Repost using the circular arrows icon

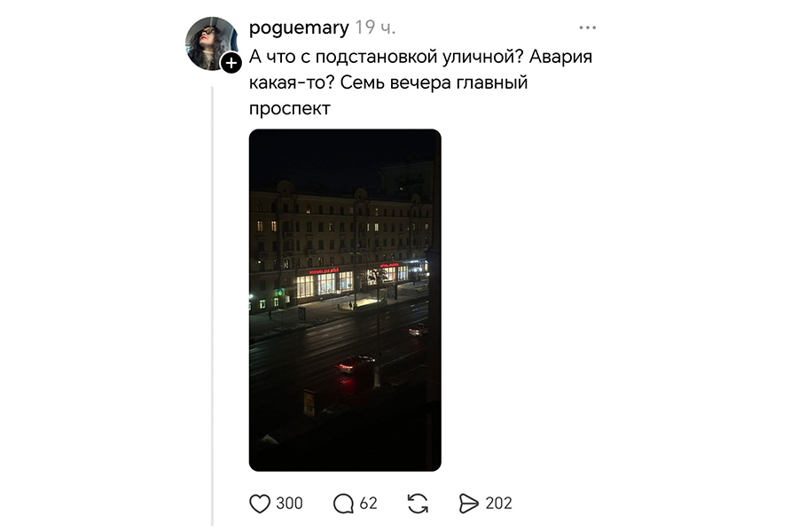[418, 504]
